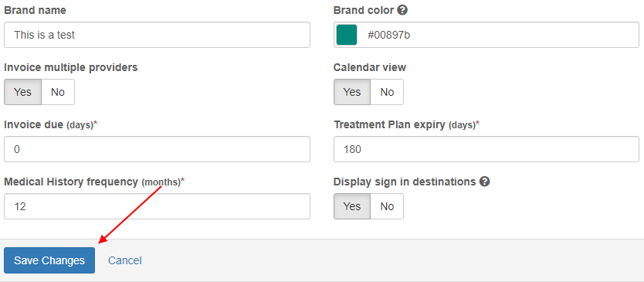
Task: Click the Medical History frequency field showing 12
Action: coord(157,206)
